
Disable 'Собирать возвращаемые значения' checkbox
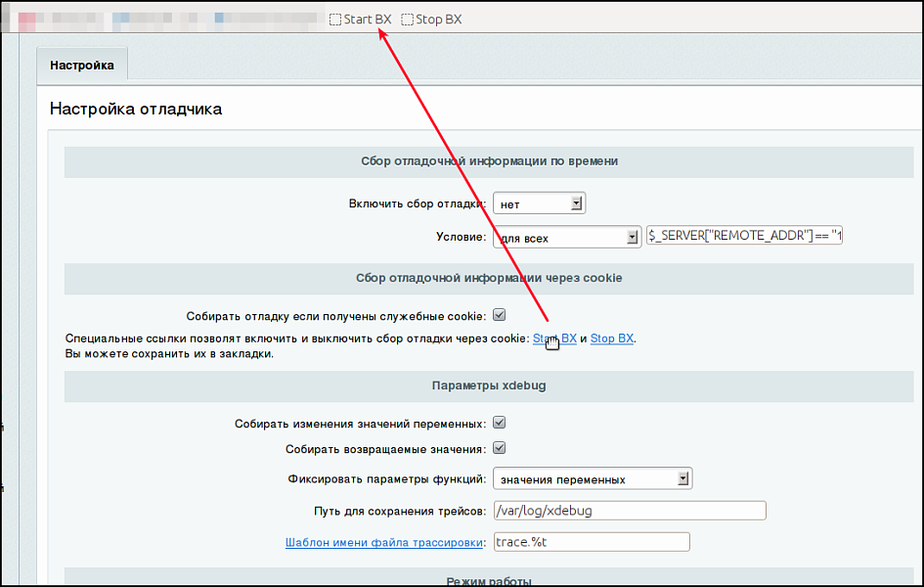499,448
